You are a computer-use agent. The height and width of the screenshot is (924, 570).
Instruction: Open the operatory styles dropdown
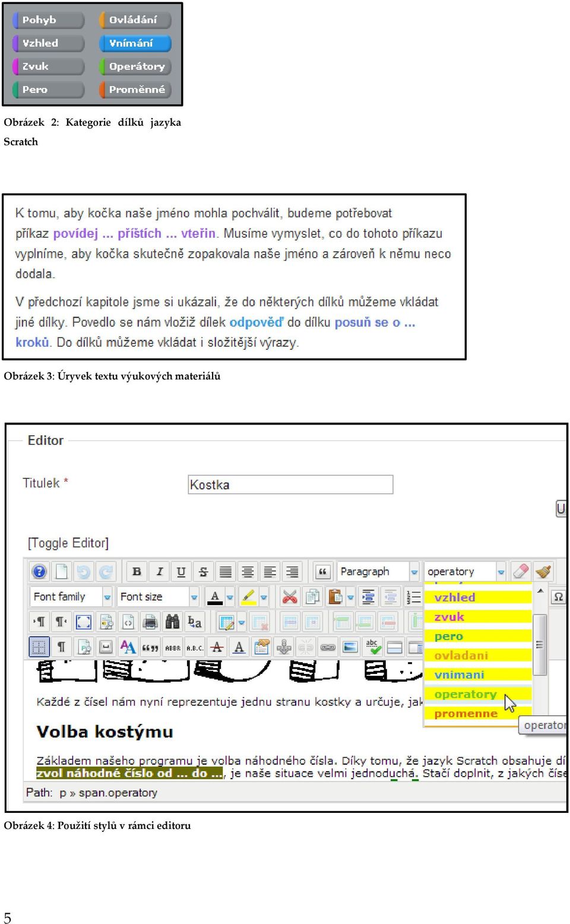465,571
